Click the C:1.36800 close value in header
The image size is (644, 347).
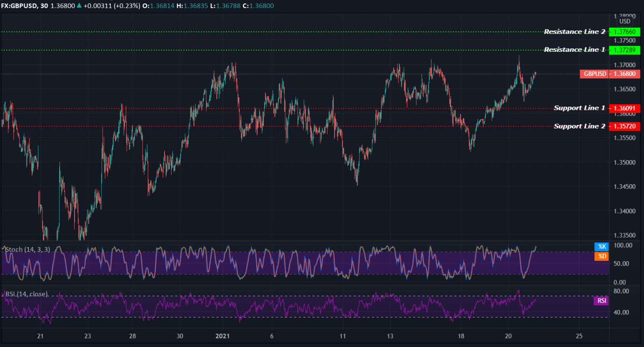pos(258,6)
